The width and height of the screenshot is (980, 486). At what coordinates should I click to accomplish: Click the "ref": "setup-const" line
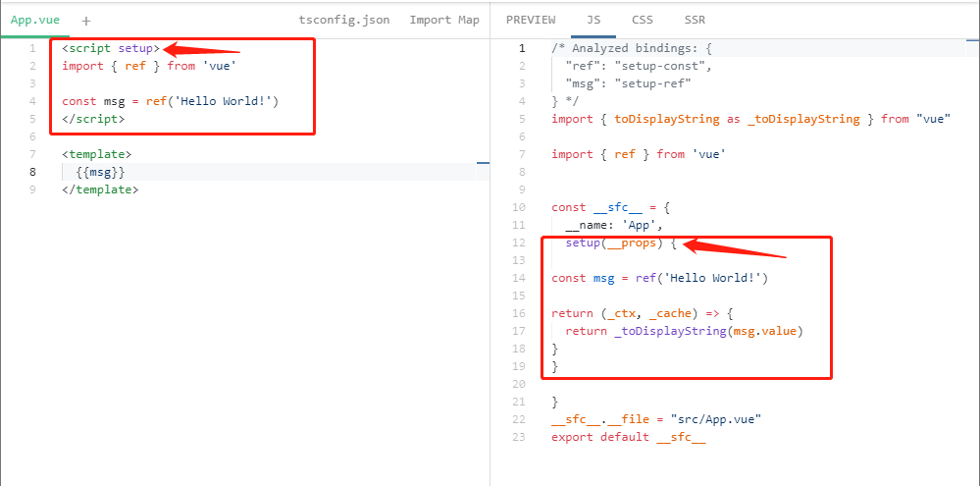639,66
